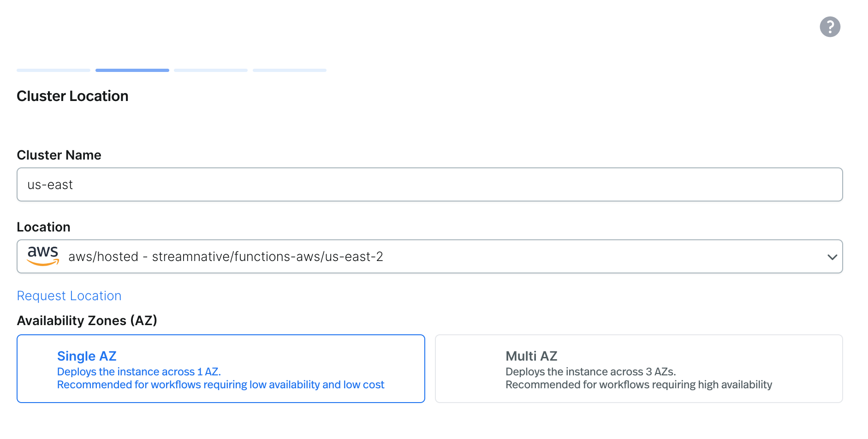The width and height of the screenshot is (868, 439).
Task: Select the Multi AZ option title
Action: tap(531, 356)
